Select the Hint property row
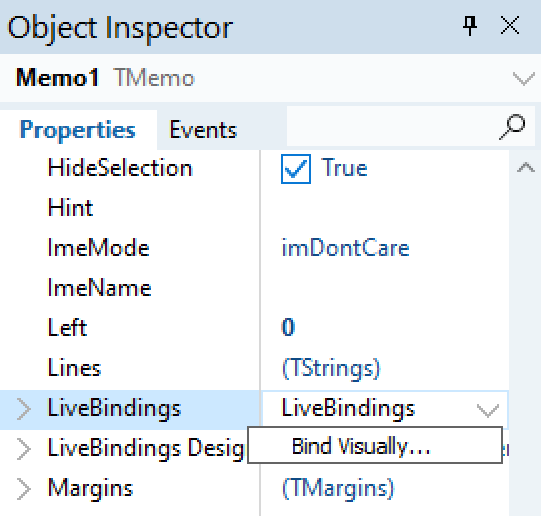Viewport: 541px width, 516px height. pos(130,208)
